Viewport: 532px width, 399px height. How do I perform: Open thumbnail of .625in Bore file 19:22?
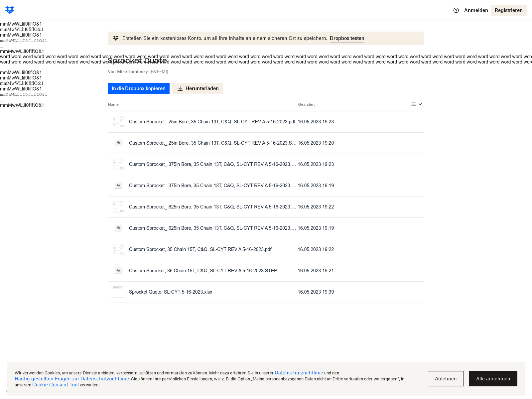click(x=118, y=207)
